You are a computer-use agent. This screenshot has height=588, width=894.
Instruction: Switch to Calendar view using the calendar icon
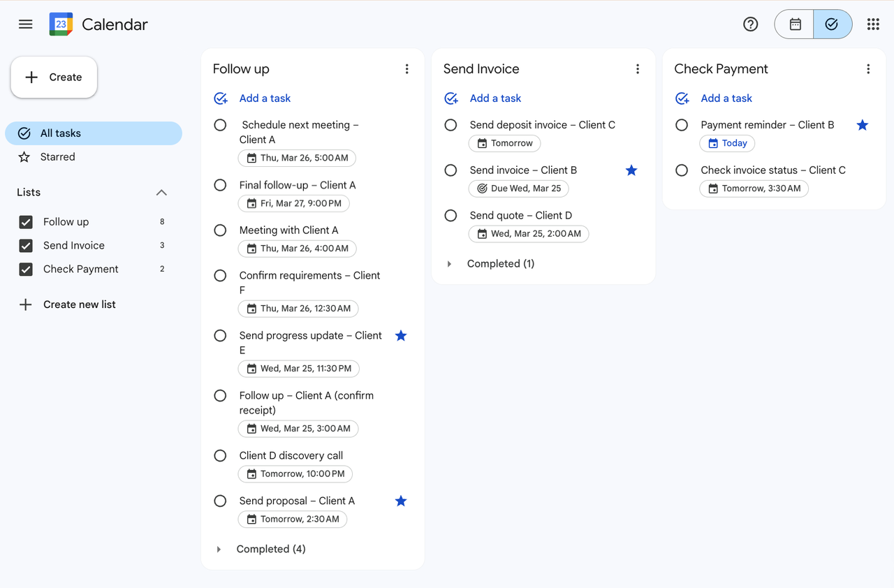[793, 24]
